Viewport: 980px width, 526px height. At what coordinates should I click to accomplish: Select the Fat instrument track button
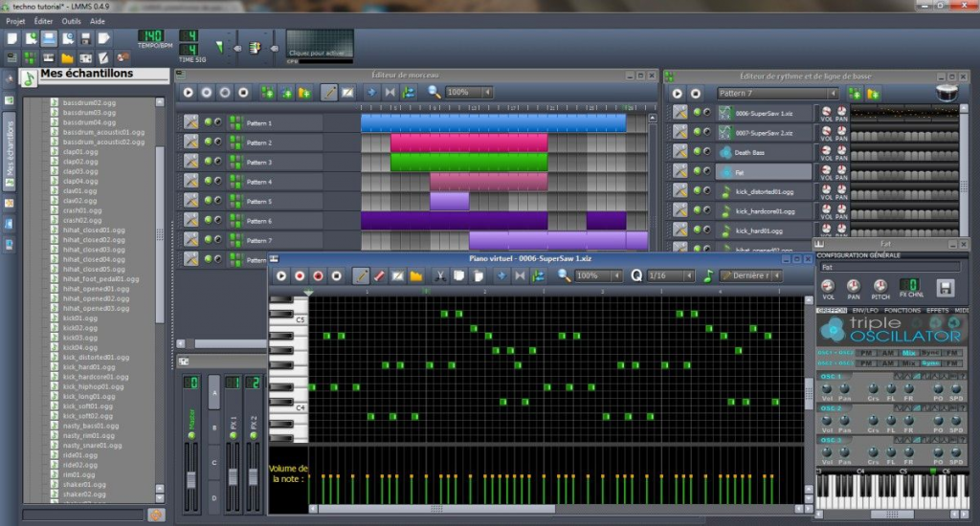764,172
